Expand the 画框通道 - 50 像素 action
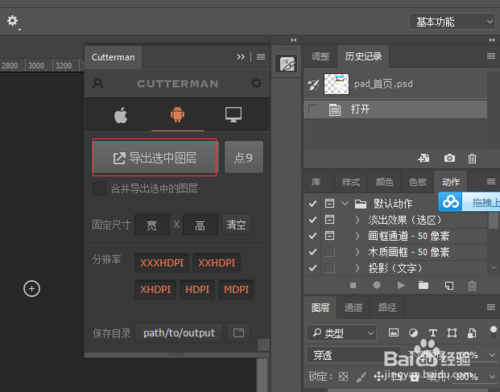 (357, 236)
